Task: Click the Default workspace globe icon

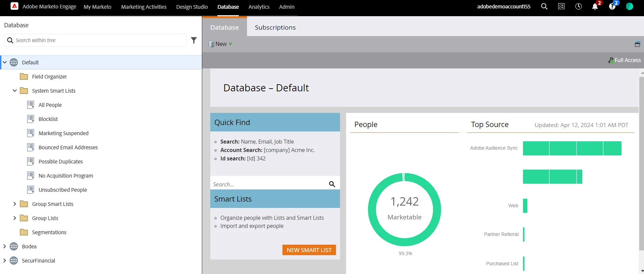Action: tap(14, 62)
